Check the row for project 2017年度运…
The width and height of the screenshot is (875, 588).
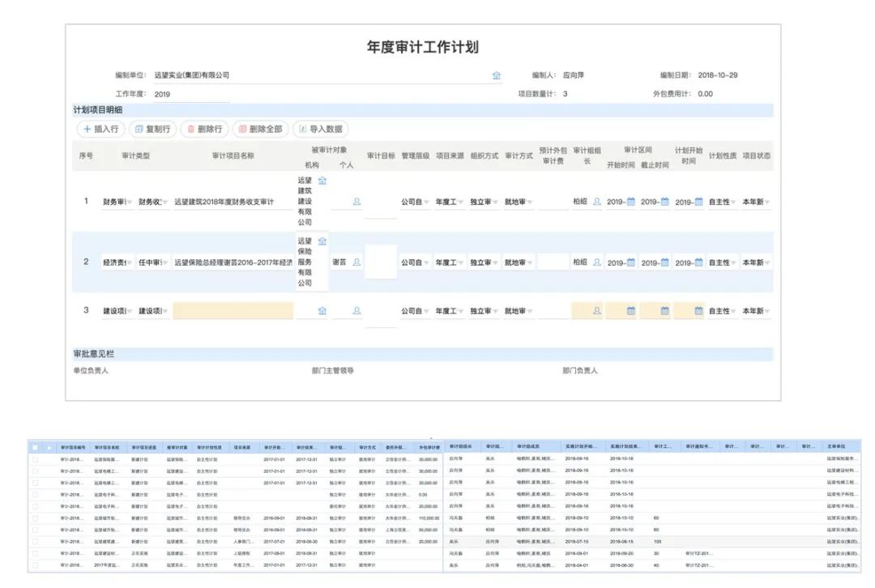35,565
